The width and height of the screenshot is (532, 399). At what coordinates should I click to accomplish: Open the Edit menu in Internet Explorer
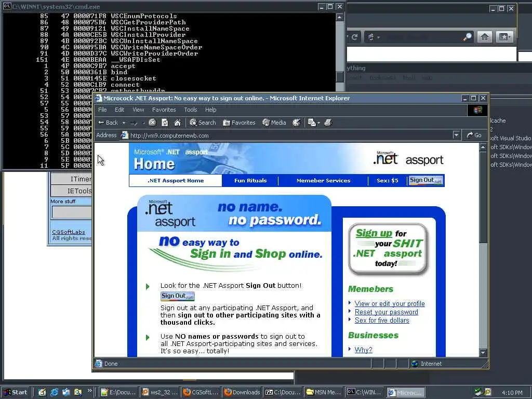pos(119,110)
